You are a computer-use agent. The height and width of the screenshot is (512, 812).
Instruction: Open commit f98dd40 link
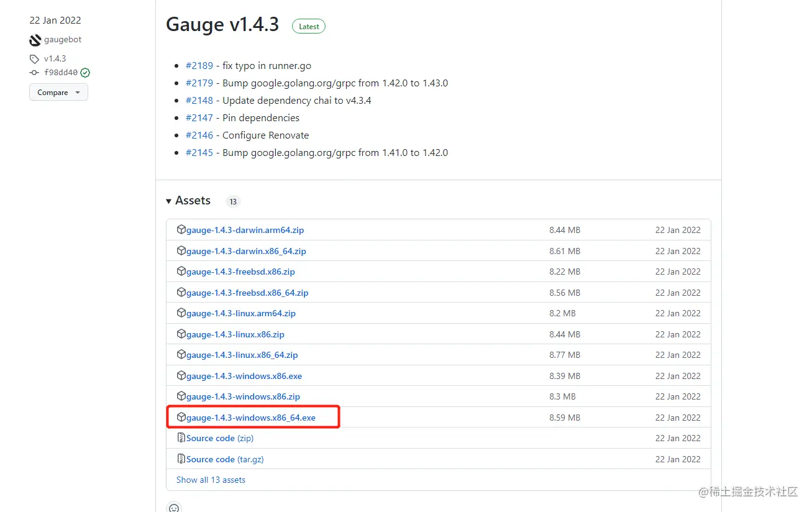[61, 73]
